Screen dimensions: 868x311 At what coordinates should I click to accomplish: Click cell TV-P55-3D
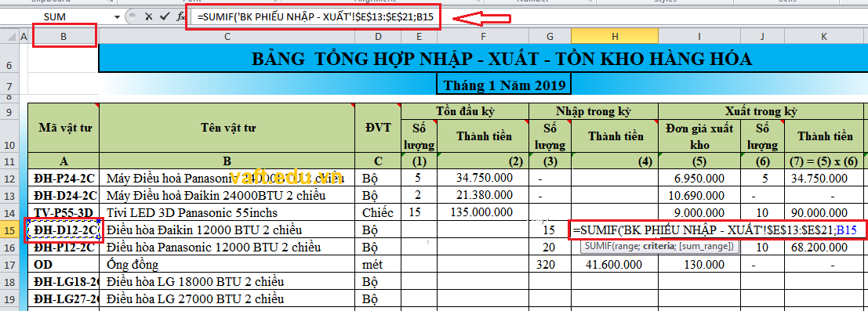point(64,212)
